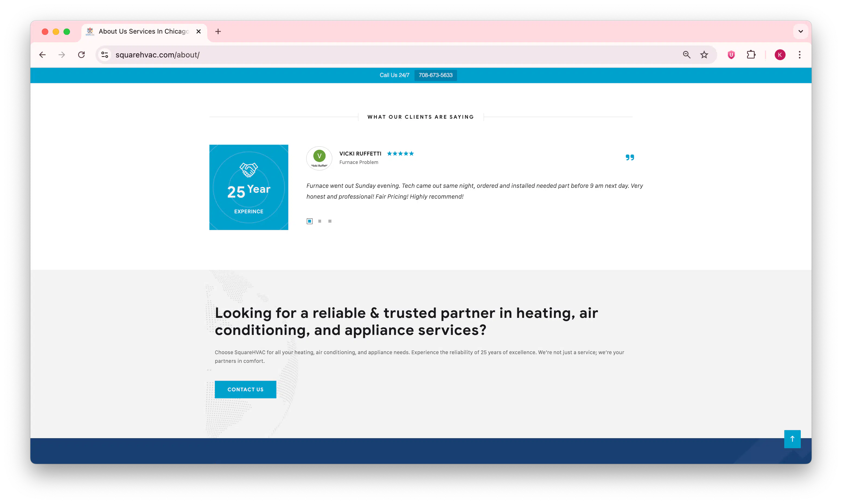Open a new browser tab
842x504 pixels.
click(218, 31)
